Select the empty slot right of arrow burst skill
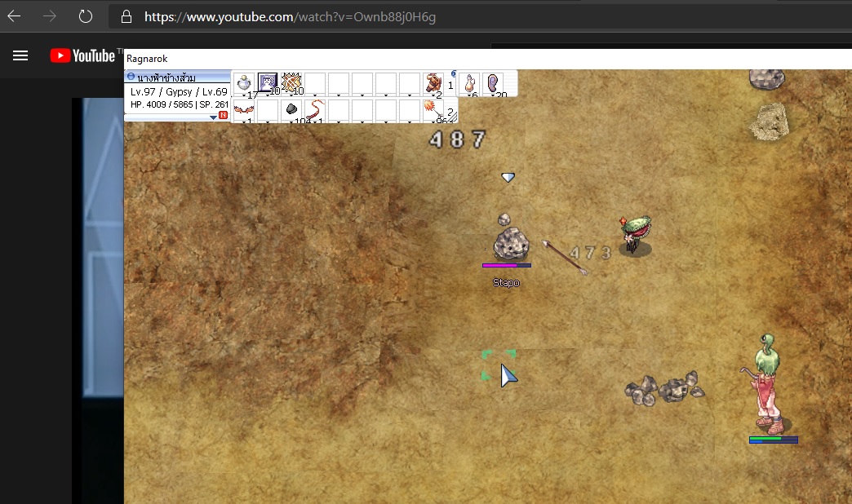This screenshot has width=852, height=504. [x=315, y=84]
